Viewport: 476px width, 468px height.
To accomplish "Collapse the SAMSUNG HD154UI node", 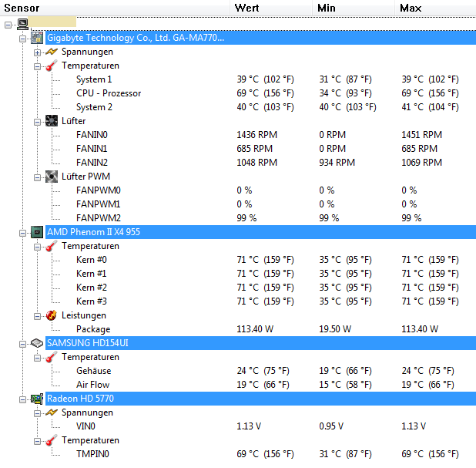I will 23,345.
